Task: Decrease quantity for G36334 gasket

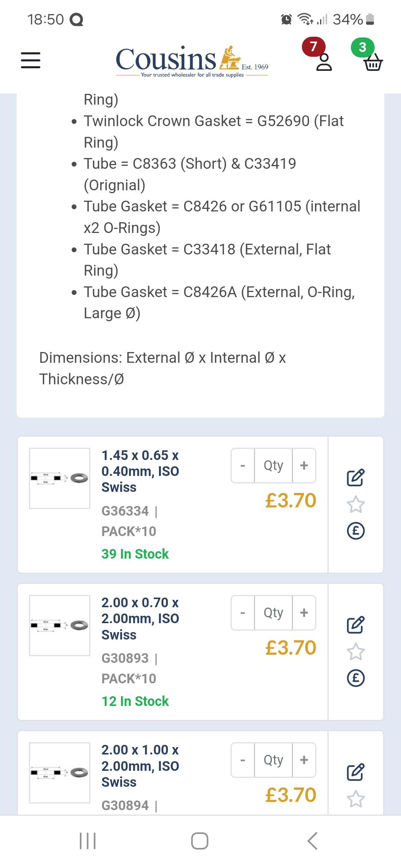Action: point(243,465)
